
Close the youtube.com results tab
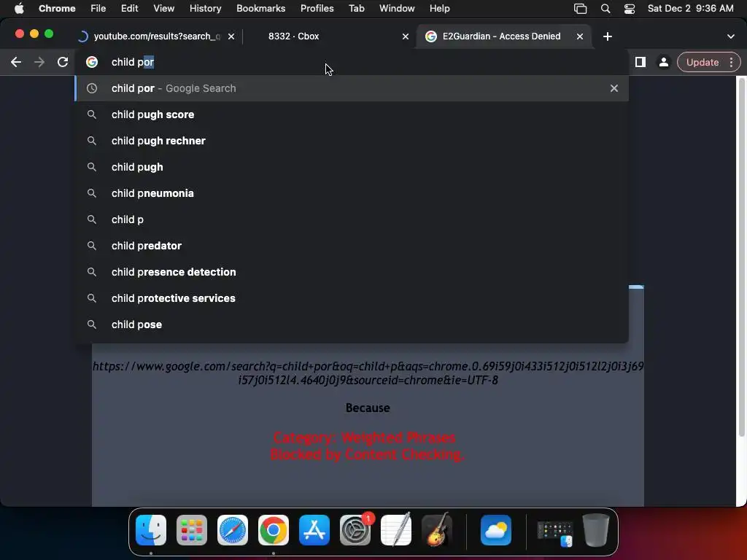231,36
